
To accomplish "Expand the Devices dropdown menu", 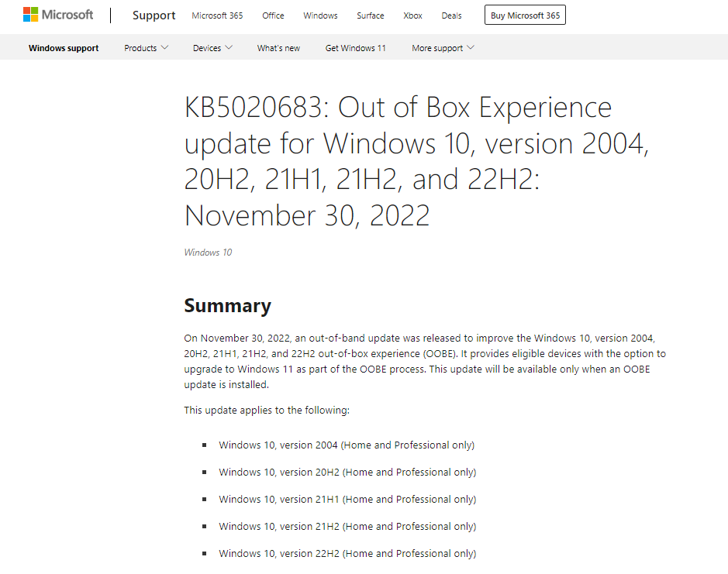I will coord(212,48).
